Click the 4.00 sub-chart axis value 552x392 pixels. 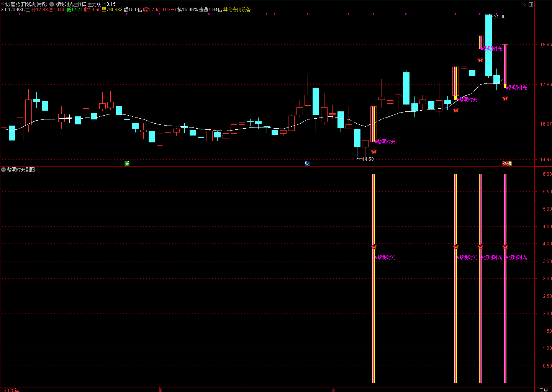547,244
